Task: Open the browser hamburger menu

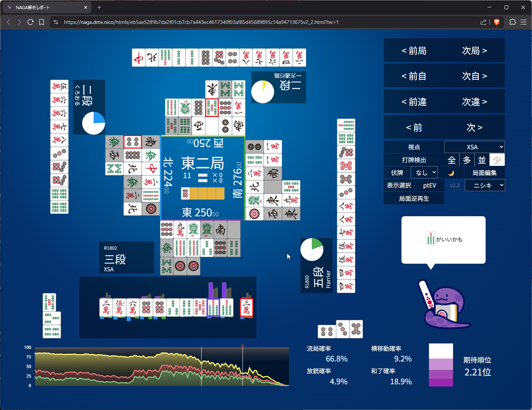Action: click(524, 22)
